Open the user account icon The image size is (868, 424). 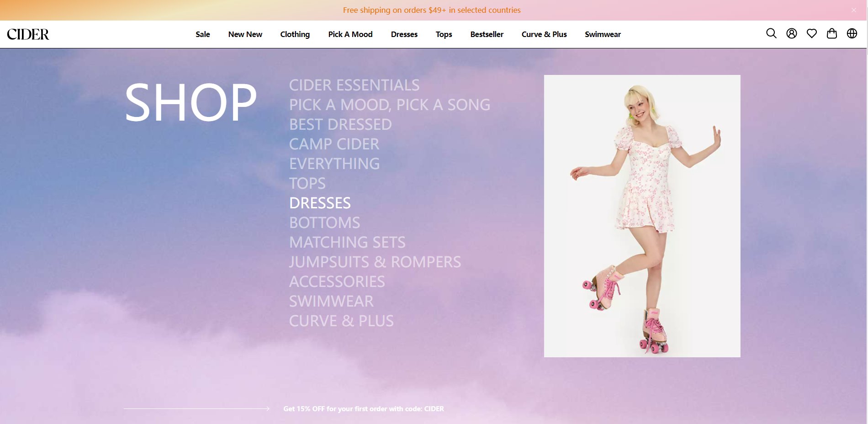point(791,33)
